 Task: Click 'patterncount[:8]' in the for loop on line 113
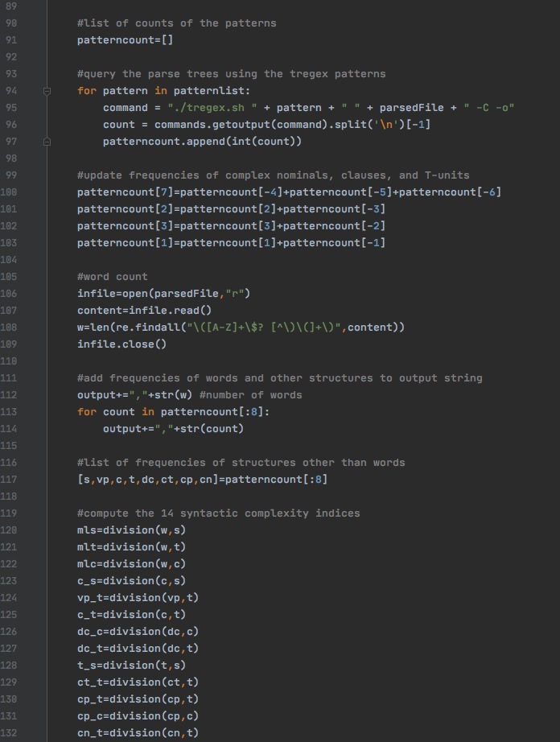pos(212,412)
